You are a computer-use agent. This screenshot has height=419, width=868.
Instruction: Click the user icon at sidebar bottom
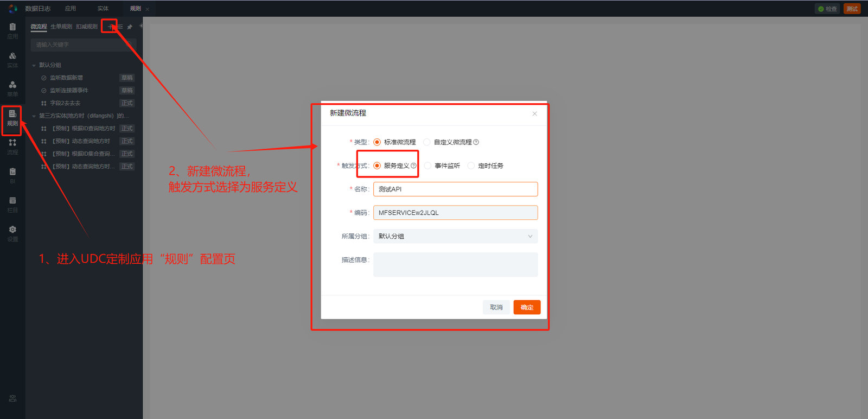[12, 398]
